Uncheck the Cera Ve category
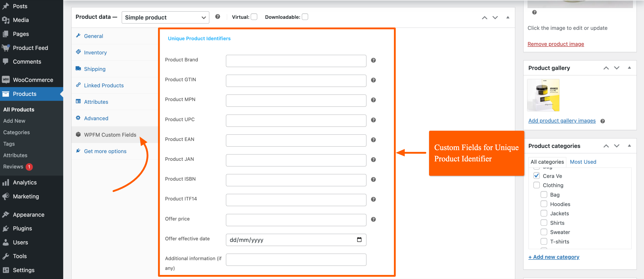Viewport: 644px width, 279px height. (x=536, y=176)
